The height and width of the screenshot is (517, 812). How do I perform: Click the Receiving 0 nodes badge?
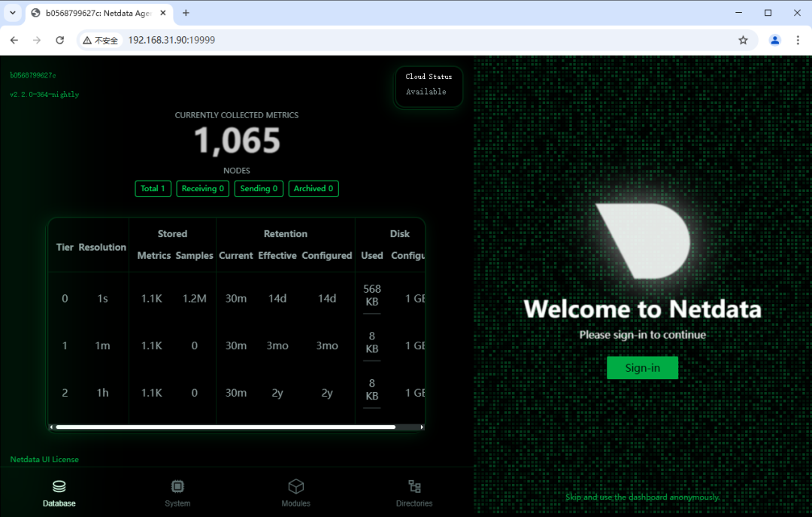[x=202, y=189]
